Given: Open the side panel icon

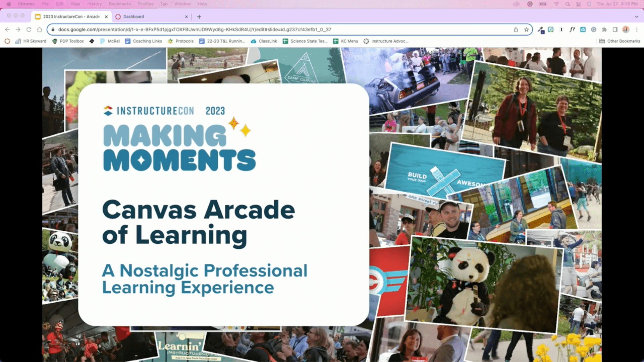Looking at the screenshot, I should tap(615, 29).
